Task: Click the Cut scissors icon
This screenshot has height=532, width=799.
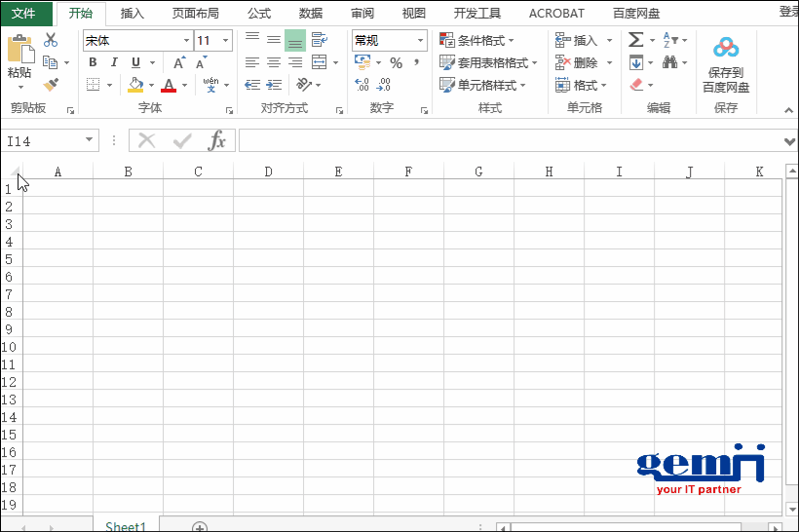Action: [x=51, y=40]
